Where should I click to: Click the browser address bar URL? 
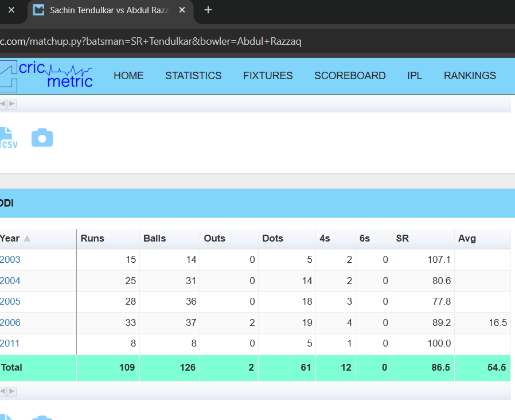click(151, 41)
